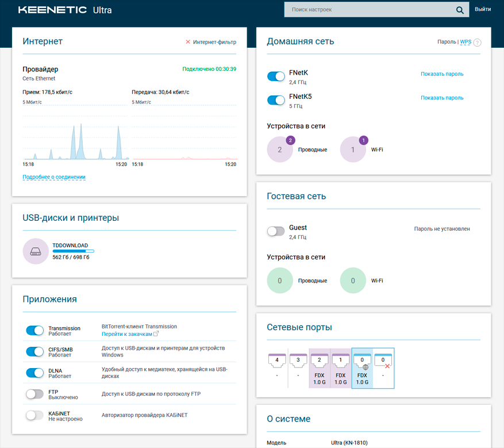Show password for FNetK5 network
The width and height of the screenshot is (504, 448).
(442, 98)
